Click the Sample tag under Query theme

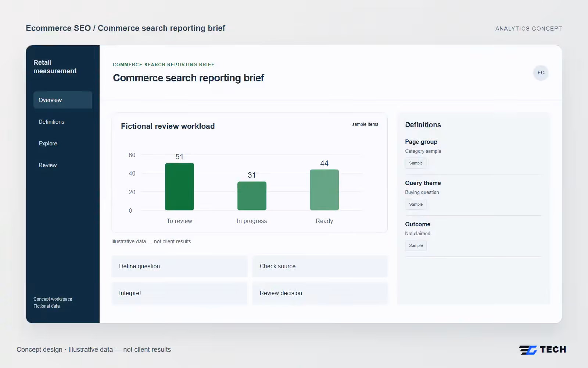416,204
